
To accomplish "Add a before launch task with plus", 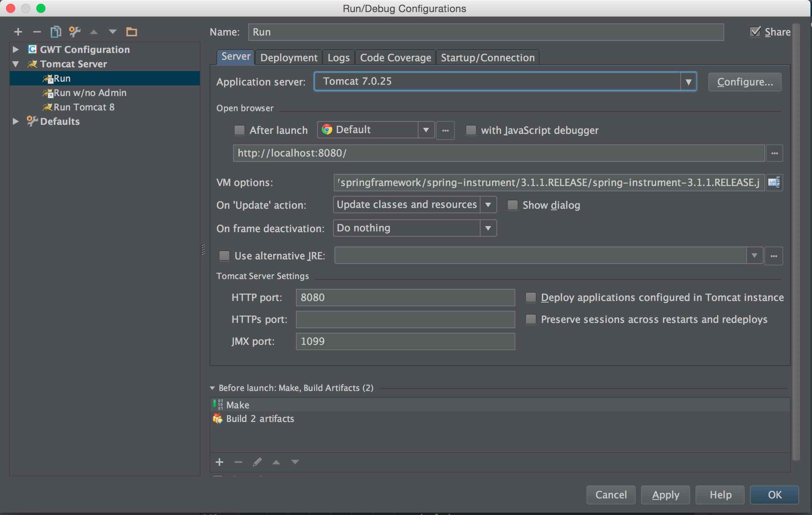I will click(x=219, y=462).
